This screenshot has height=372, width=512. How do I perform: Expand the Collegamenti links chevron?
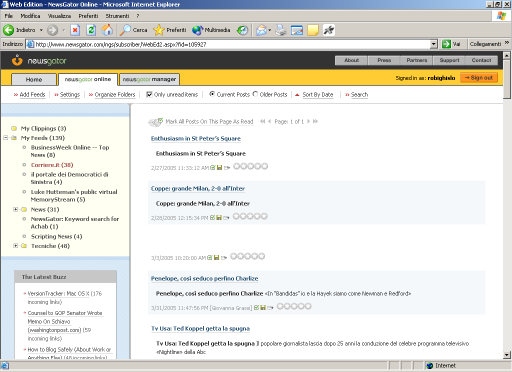(507, 43)
